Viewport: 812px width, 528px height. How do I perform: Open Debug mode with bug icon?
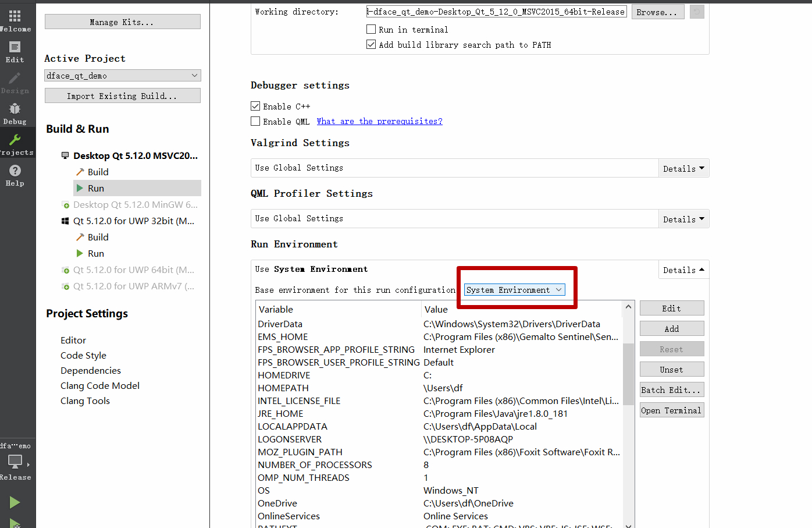coord(15,113)
